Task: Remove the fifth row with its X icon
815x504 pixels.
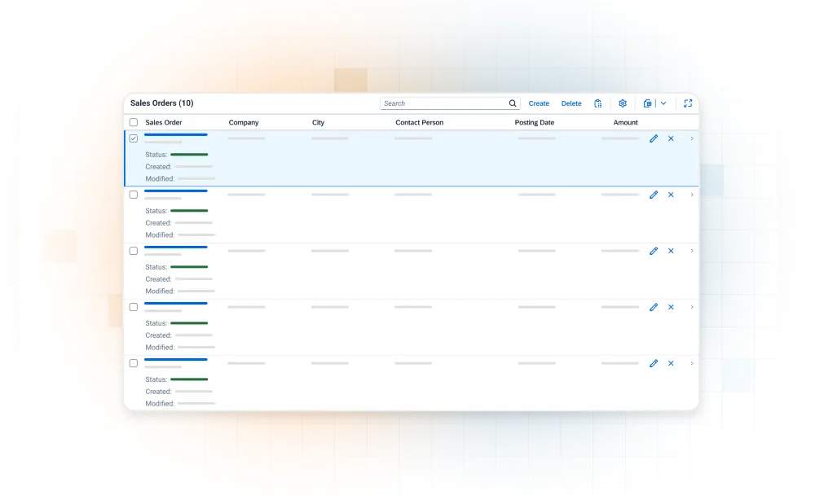Action: tap(671, 363)
